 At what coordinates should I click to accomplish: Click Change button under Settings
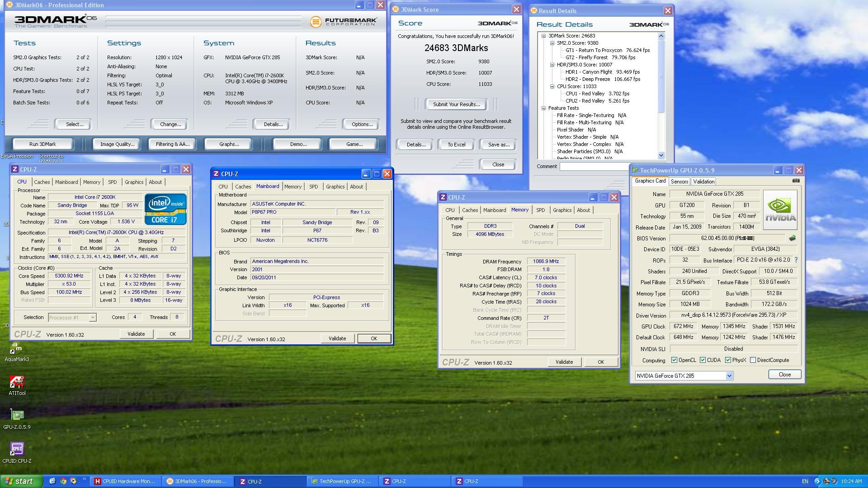coord(170,124)
